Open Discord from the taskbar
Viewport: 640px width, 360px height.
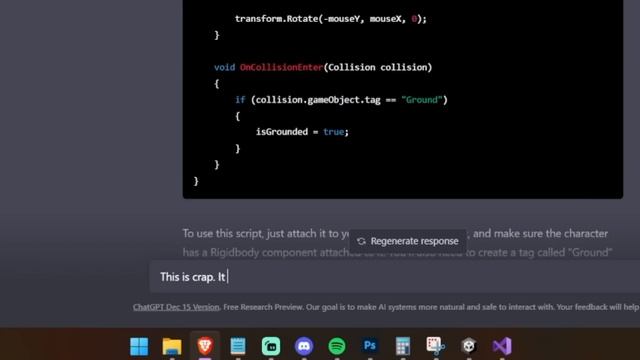coord(304,346)
